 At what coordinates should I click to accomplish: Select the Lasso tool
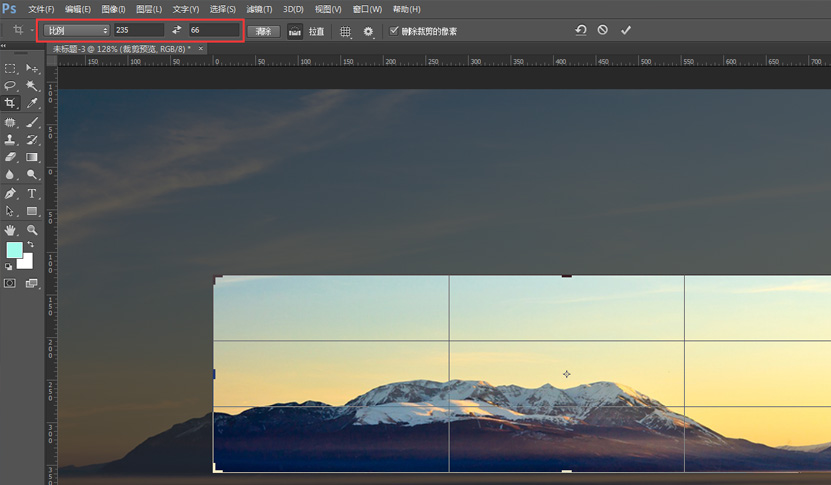10,86
